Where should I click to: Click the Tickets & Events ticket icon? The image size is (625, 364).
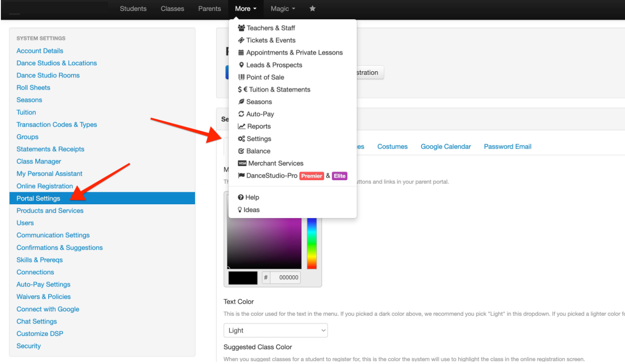coord(242,40)
